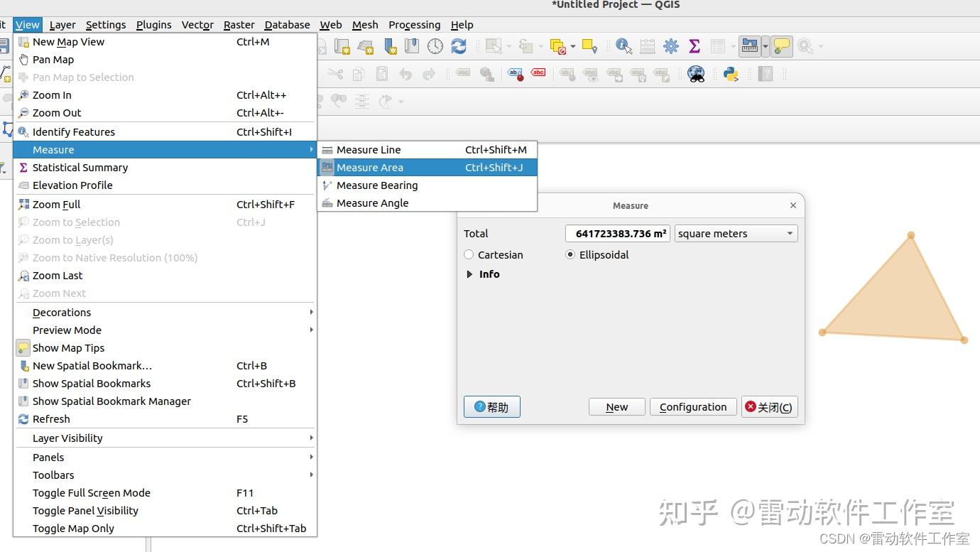Select the Ellipsoidal radio button

point(570,254)
